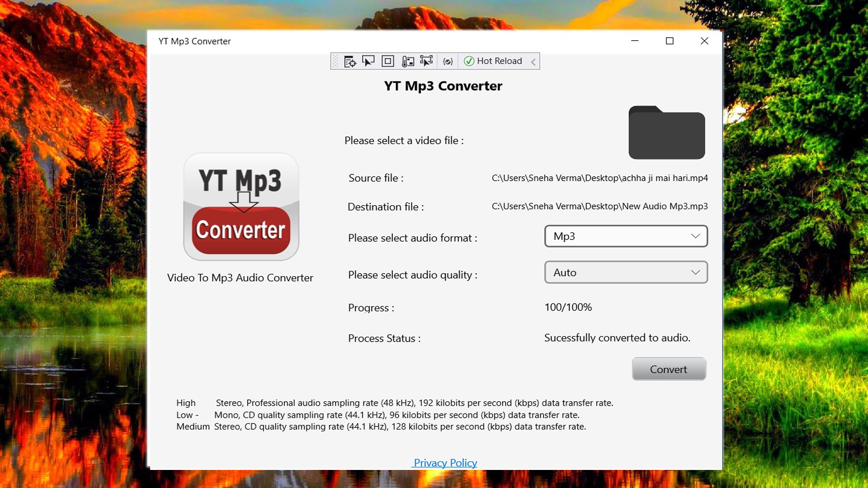Click the thermometer layout icon in debug toolbar
This screenshot has width=868, height=488.
click(x=407, y=61)
